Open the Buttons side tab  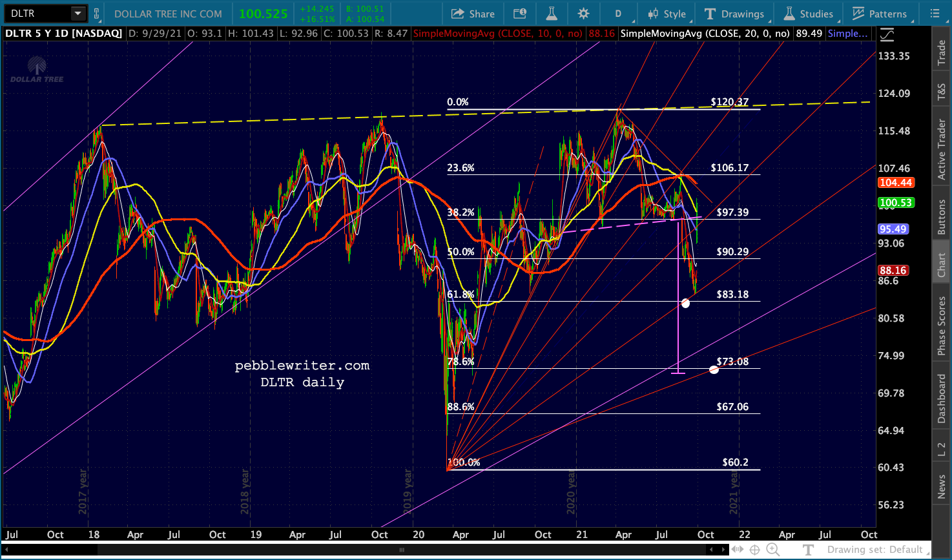[942, 216]
